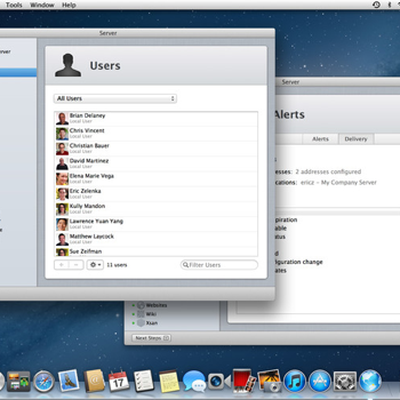This screenshot has width=400, height=400.
Task: Open Calendar icon showing 17
Action: [x=119, y=381]
